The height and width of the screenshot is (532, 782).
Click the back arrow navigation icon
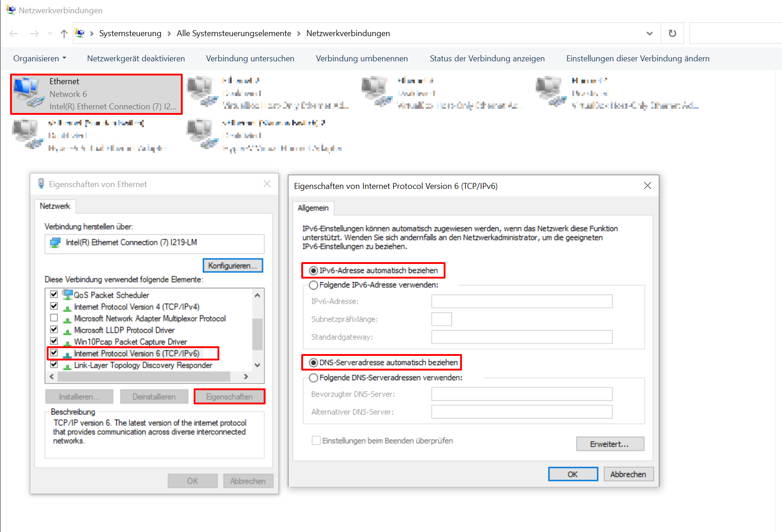click(x=14, y=33)
